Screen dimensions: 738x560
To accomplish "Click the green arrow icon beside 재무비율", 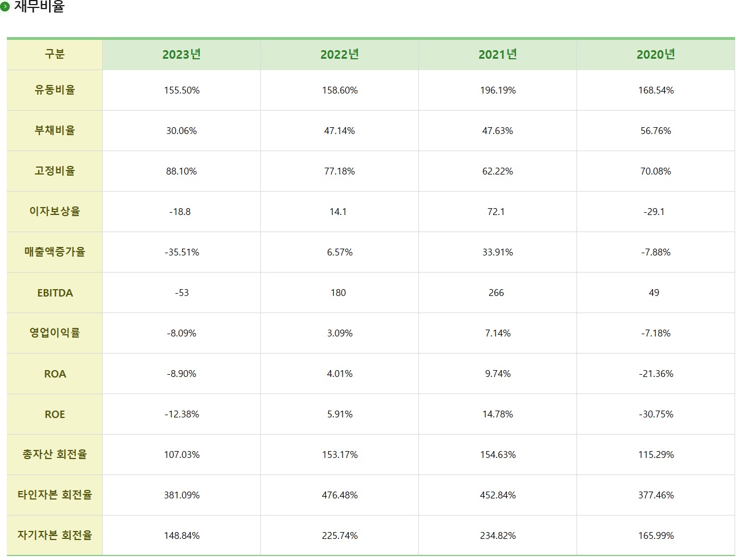I will [5, 6].
